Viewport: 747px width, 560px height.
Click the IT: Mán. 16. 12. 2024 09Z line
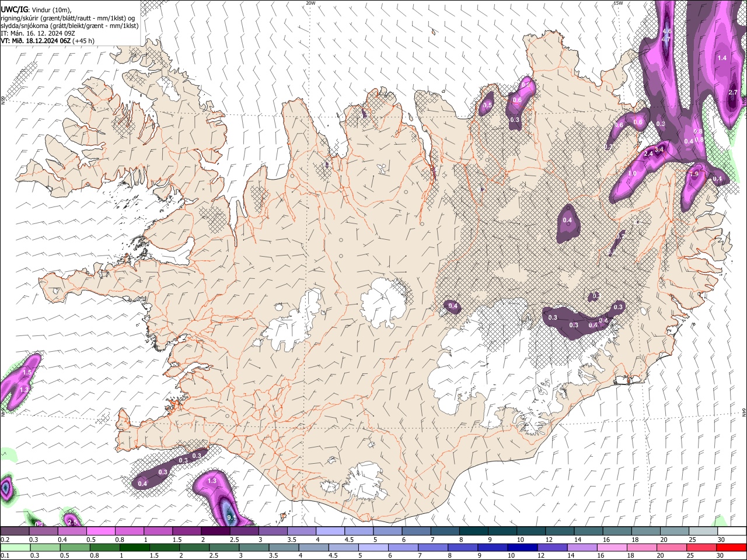pos(38,33)
